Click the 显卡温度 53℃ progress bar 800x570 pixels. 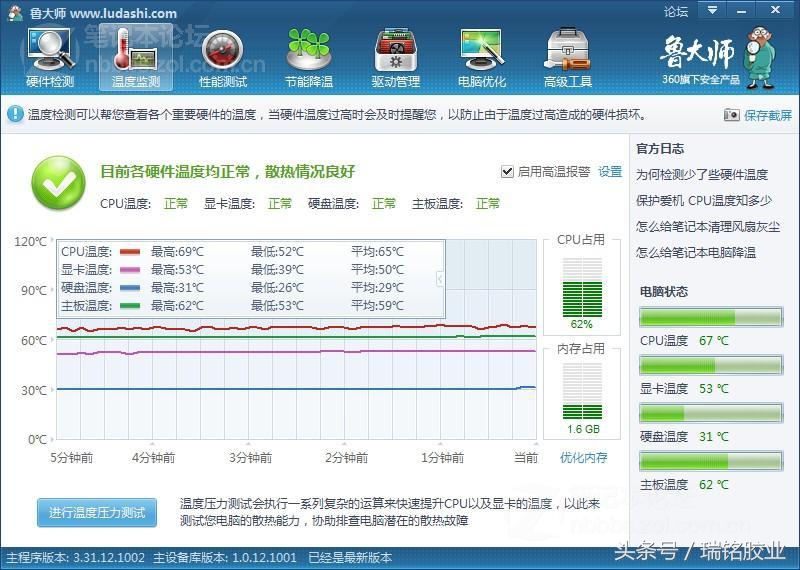711,365
